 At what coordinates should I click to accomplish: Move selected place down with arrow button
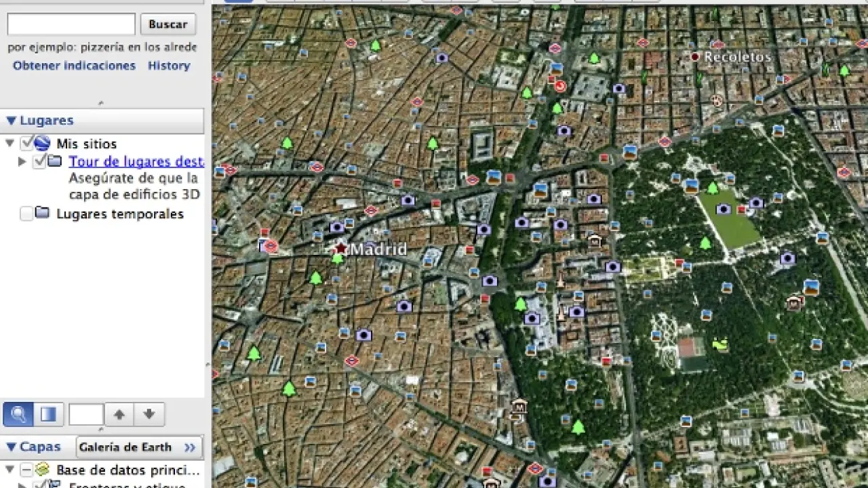pyautogui.click(x=149, y=414)
